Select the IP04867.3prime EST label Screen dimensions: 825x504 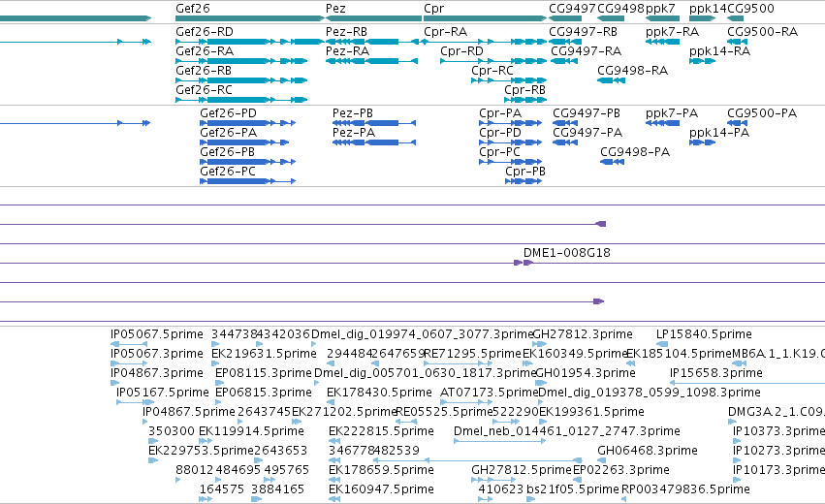(157, 373)
